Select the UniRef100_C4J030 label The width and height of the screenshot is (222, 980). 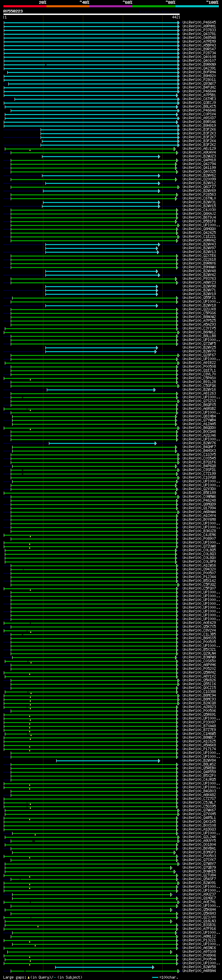[199, 210]
